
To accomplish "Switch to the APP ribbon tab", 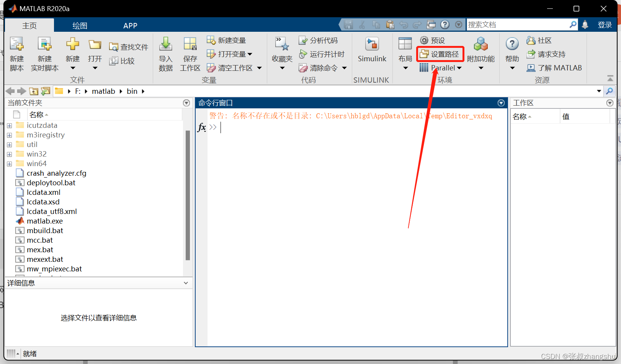I will [x=130, y=25].
